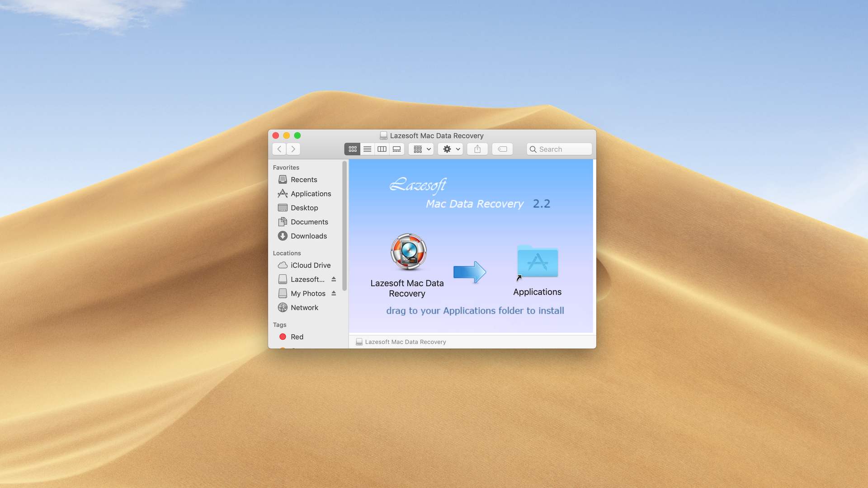Go back with the left chevron button
Screen dimensions: 868x488
tap(279, 149)
